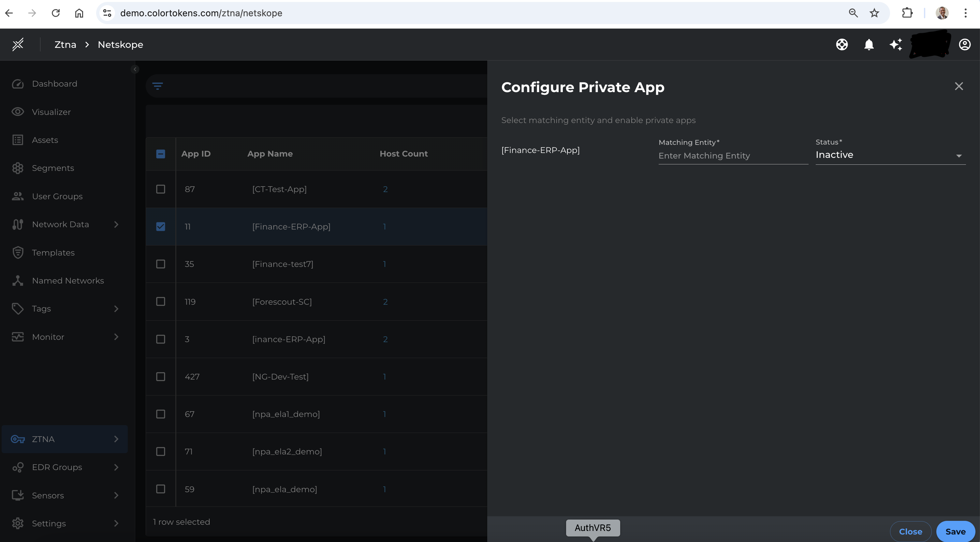Check the [CT-Test-App] row checkbox

click(x=161, y=189)
